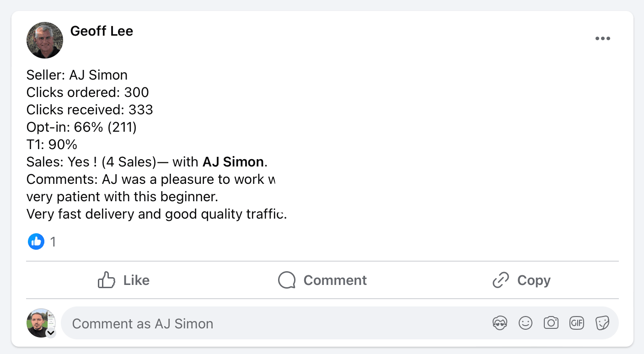
Task: Click the 'Clicks ordered: 300' text line
Action: click(87, 92)
